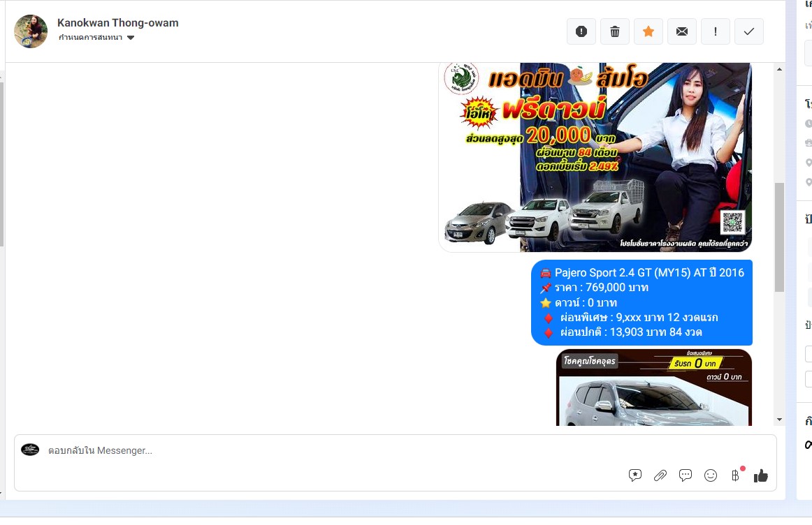
Task: Send a thumbs-up like
Action: pyautogui.click(x=761, y=475)
